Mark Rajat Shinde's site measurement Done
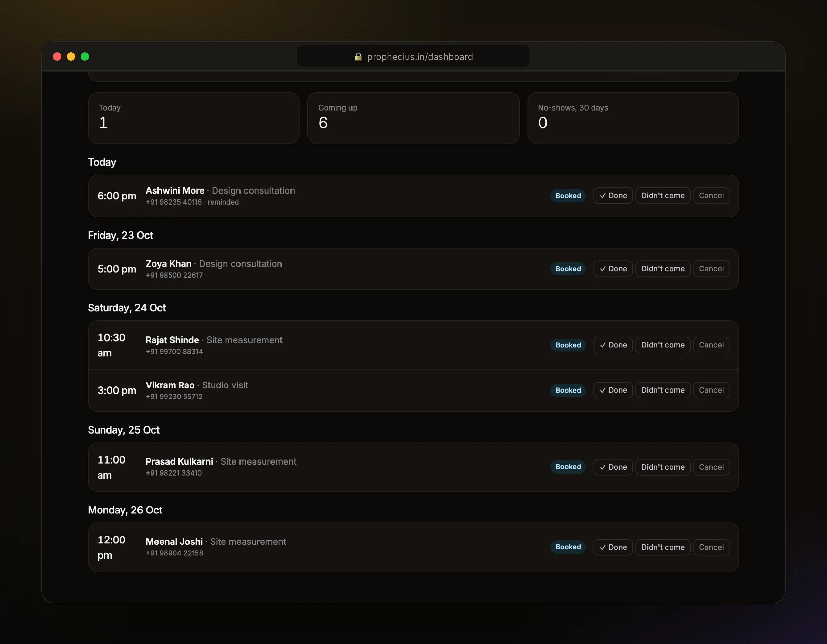The width and height of the screenshot is (827, 644). point(613,345)
